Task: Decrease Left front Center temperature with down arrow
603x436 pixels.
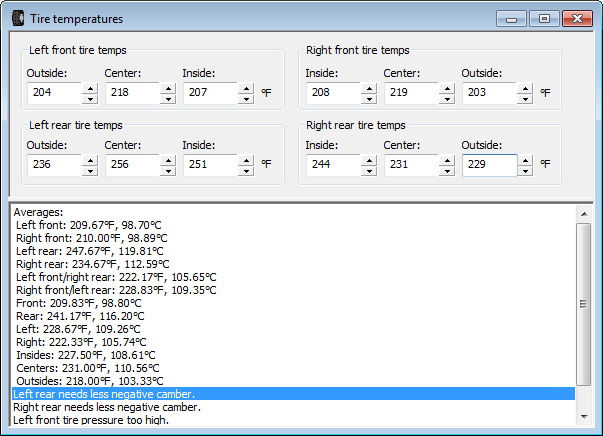Action: point(168,99)
